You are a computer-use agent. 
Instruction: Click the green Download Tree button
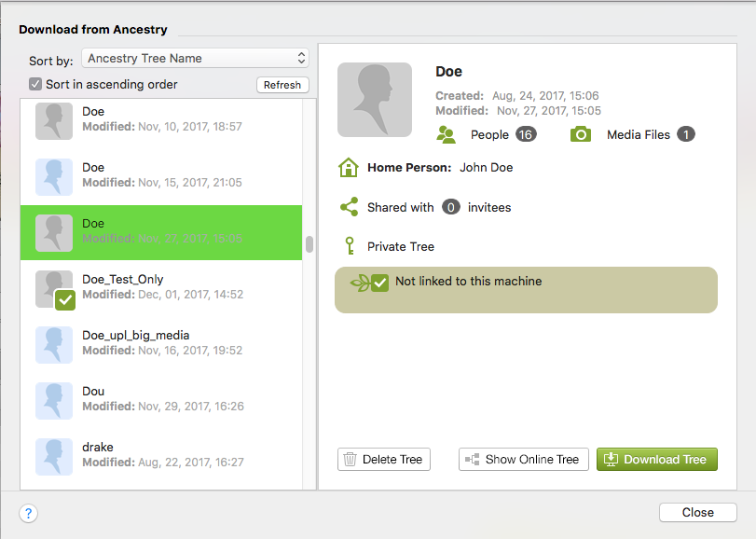pyautogui.click(x=657, y=460)
